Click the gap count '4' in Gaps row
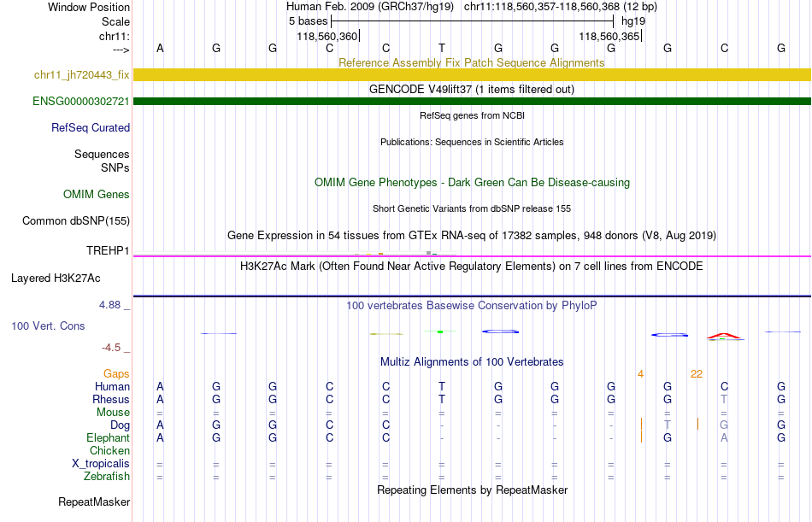This screenshot has width=812, height=522. (640, 374)
